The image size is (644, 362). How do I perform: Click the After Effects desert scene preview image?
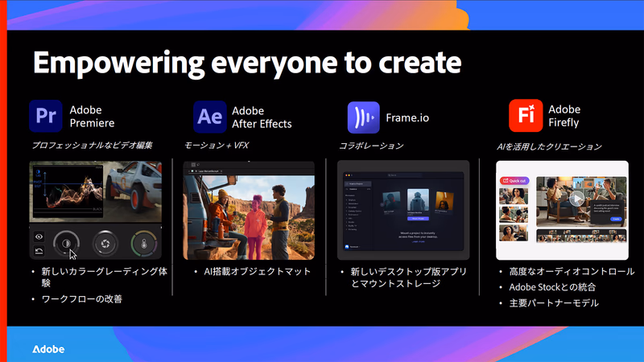(x=249, y=217)
